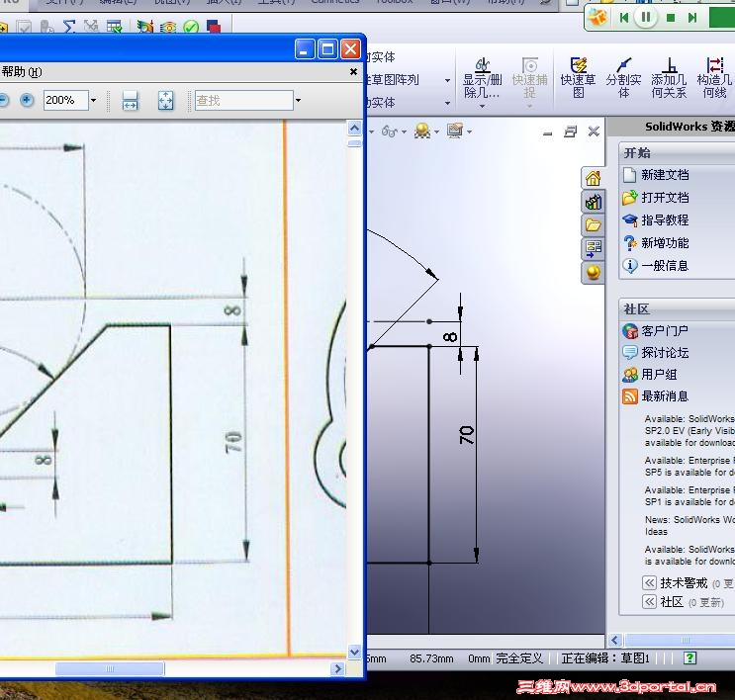The height and width of the screenshot is (700, 735).
Task: Zoom in with the plus magnifier button
Action: coord(27,100)
